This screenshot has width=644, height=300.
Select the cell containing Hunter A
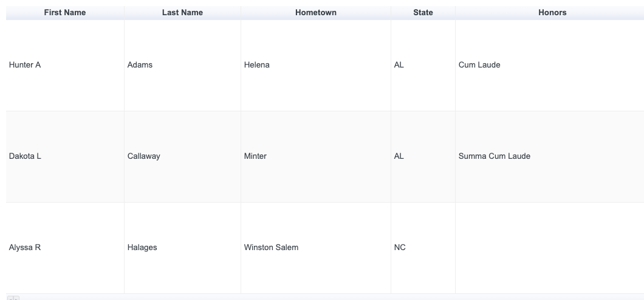pyautogui.click(x=25, y=65)
